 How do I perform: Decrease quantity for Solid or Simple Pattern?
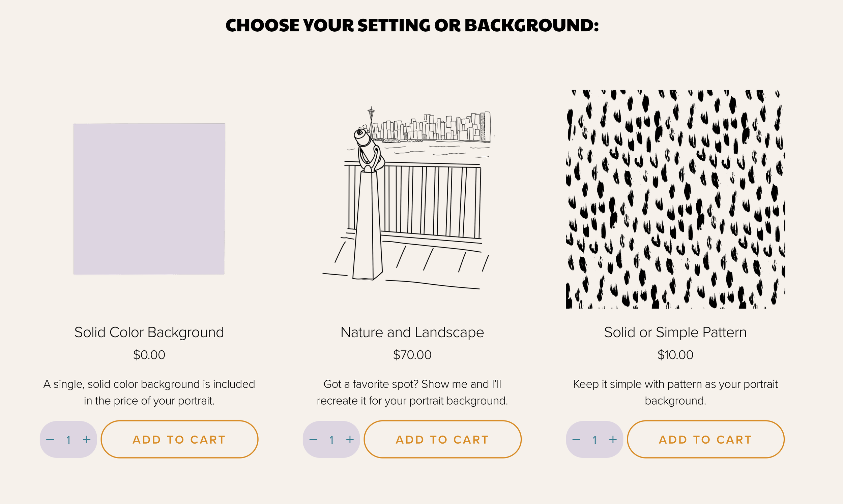[x=576, y=439]
